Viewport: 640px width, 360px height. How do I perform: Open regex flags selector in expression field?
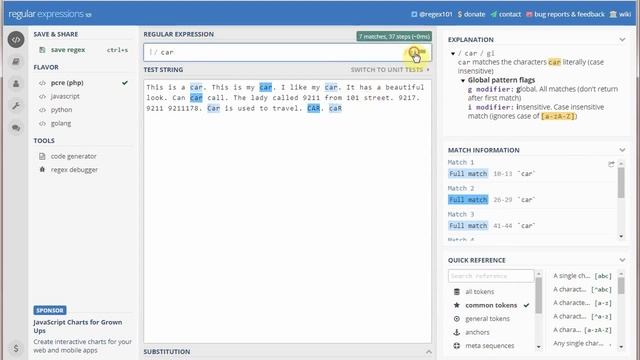point(418,52)
